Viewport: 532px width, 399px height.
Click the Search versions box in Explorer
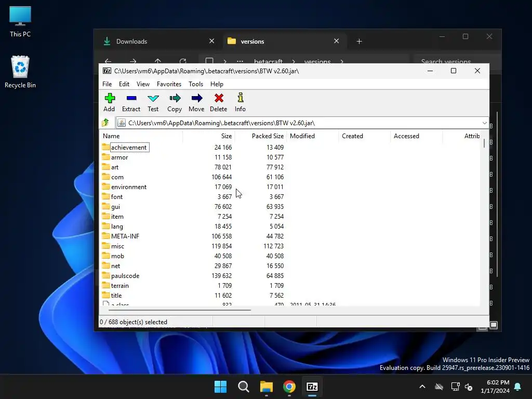tap(457, 61)
